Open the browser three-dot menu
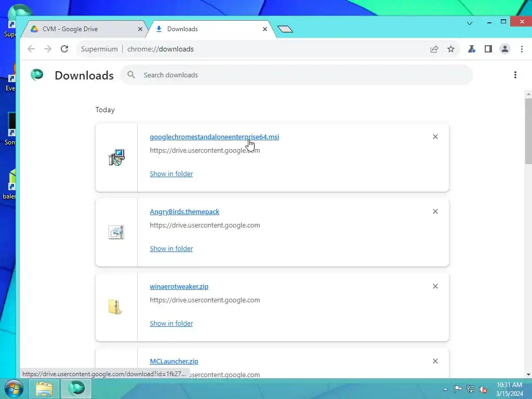This screenshot has width=532, height=399. (522, 49)
